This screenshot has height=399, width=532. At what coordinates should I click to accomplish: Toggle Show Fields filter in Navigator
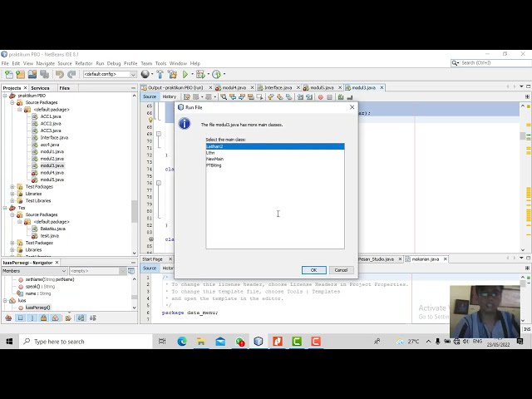20,318
